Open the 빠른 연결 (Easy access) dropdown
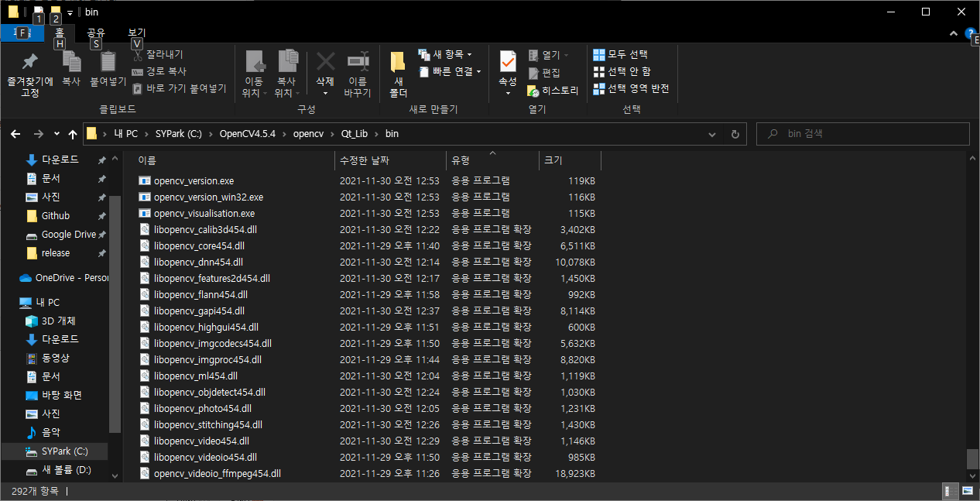Viewport: 980px width, 501px height. [450, 71]
